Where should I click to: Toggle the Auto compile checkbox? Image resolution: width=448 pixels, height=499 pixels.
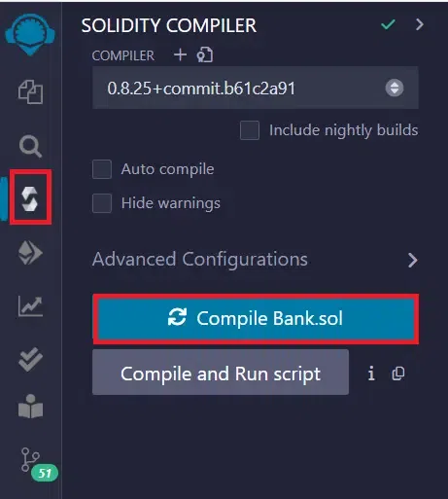(x=102, y=169)
